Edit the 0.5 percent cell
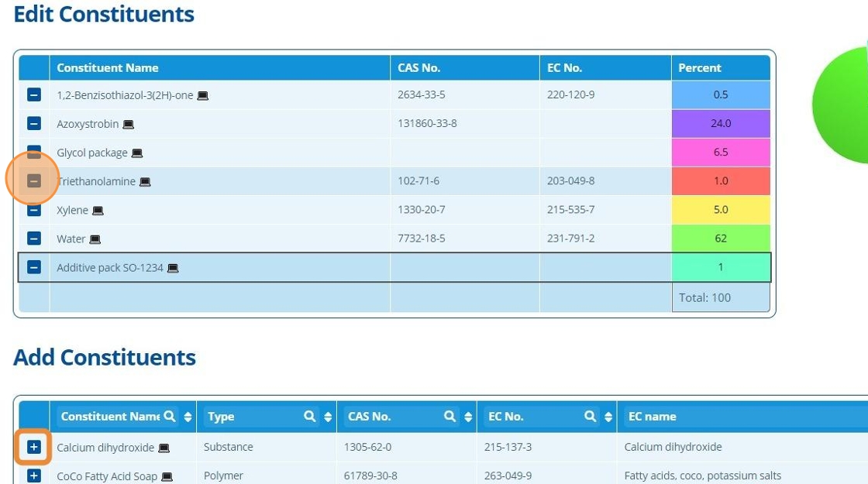 [721, 94]
